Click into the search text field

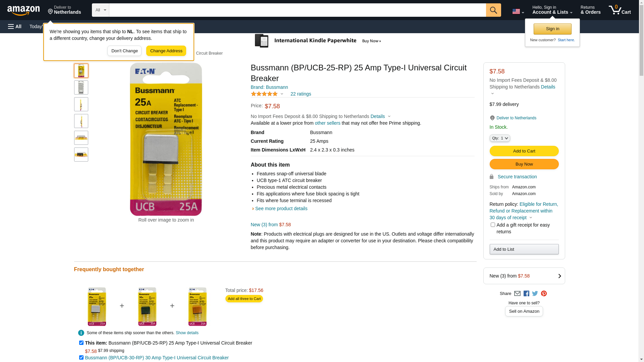pos(297,10)
